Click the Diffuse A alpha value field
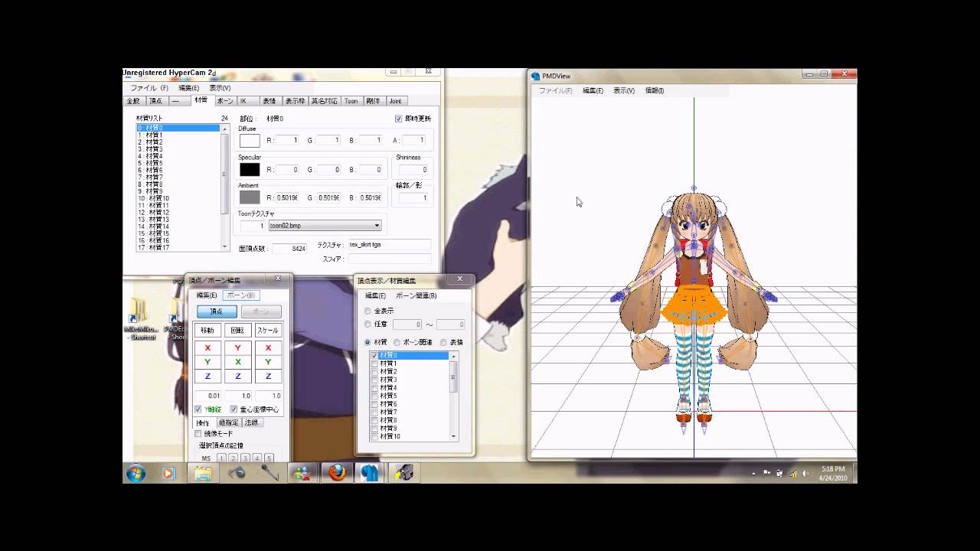This screenshot has height=551, width=980. [x=413, y=140]
